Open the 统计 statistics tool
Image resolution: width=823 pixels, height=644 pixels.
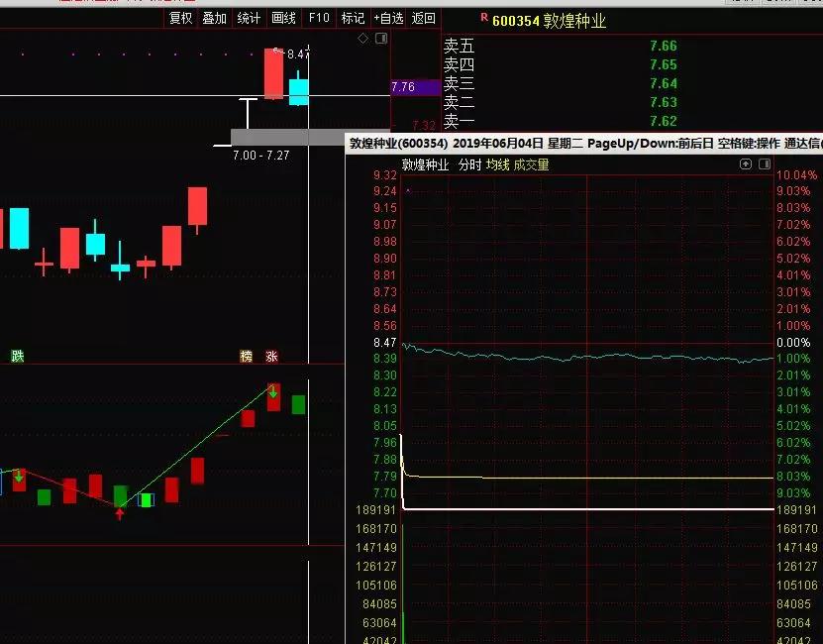click(249, 18)
